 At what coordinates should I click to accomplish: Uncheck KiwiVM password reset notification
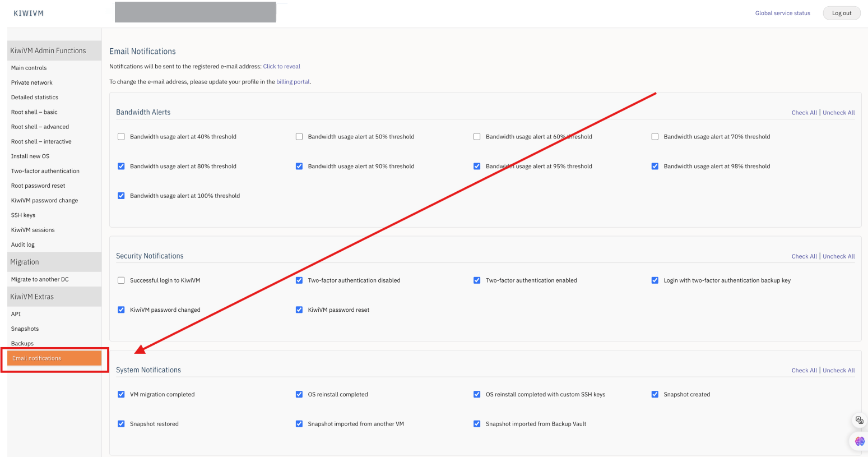[x=299, y=310]
